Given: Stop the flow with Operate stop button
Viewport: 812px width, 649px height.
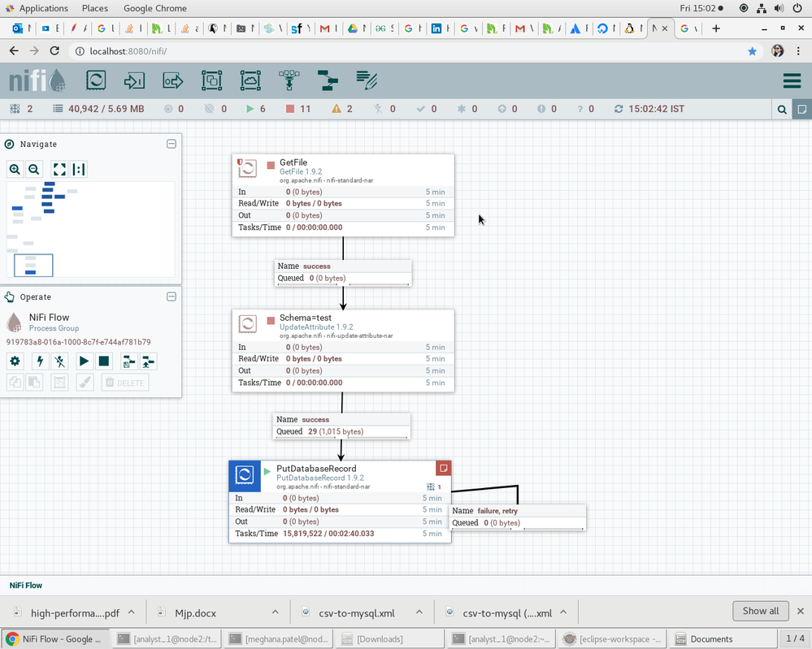Looking at the screenshot, I should [104, 361].
